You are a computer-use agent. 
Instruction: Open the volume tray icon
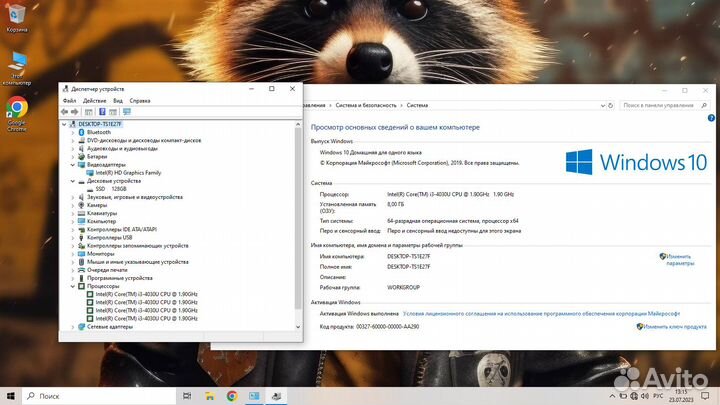645,396
